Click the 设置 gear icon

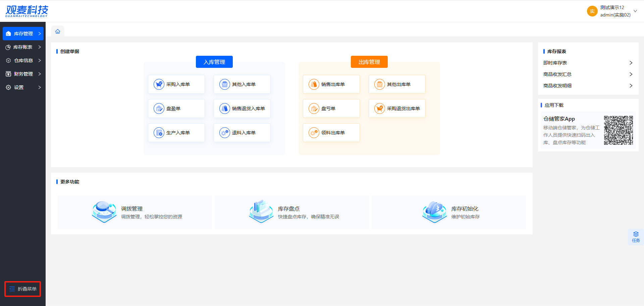pos(8,87)
